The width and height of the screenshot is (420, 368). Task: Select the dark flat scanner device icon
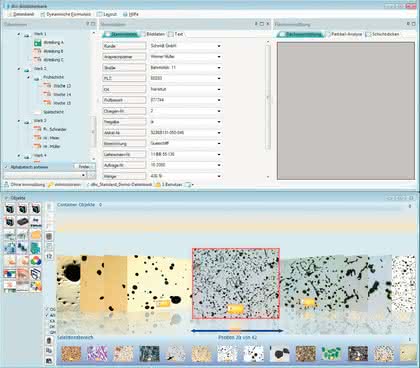tap(23, 222)
